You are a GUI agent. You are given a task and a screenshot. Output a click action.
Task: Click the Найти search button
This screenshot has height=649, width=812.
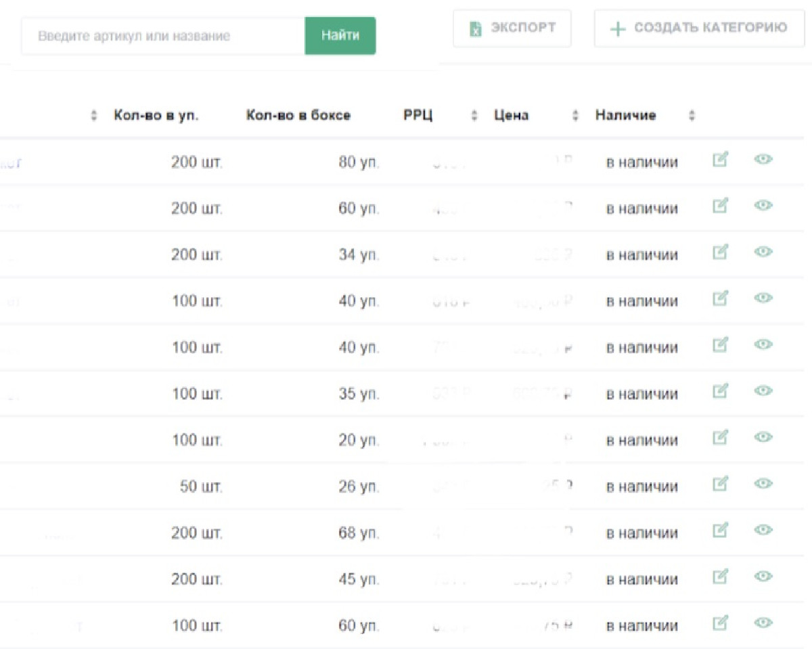pos(340,36)
